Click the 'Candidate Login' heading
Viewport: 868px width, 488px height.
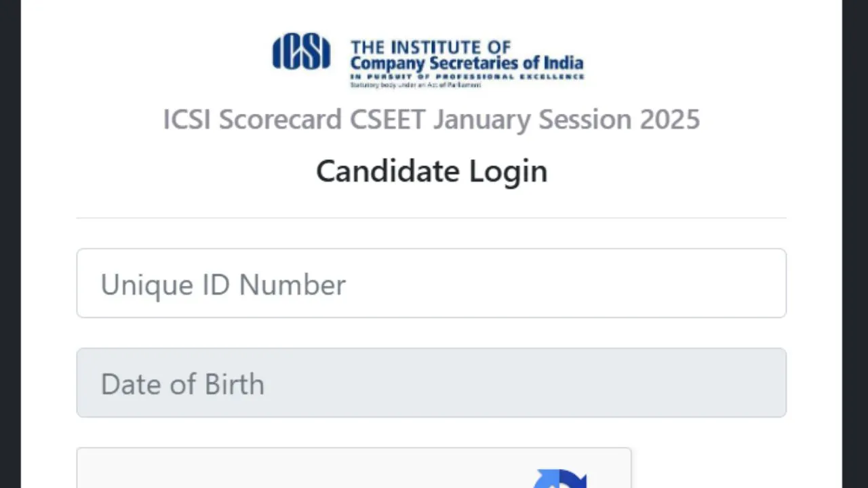coord(431,171)
